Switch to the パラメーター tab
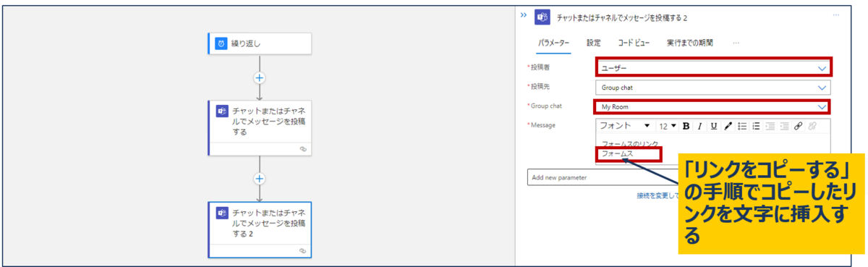The height and width of the screenshot is (267, 868). (553, 43)
